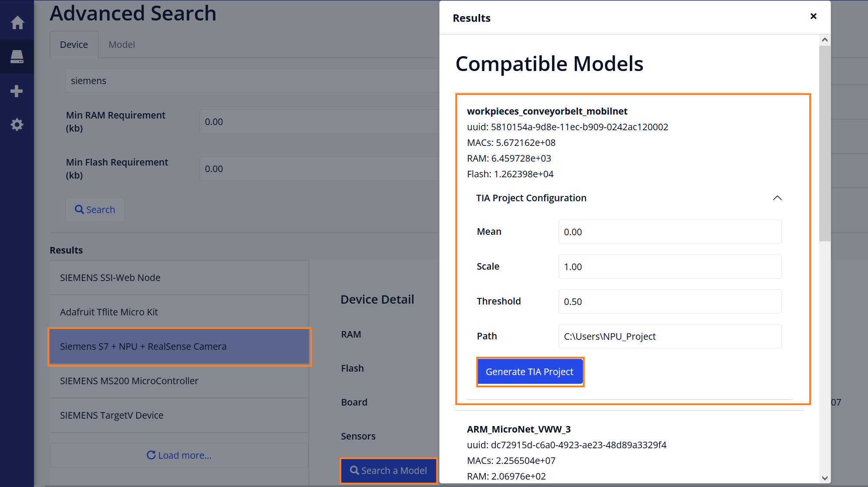Viewport: 868px width, 487px height.
Task: Click the results panel scroll down arrow
Action: pyautogui.click(x=824, y=478)
